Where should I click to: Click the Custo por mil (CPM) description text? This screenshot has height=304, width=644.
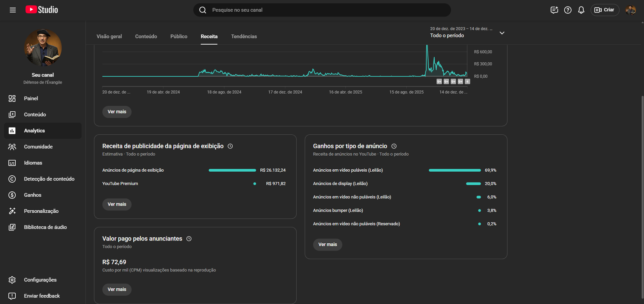(159, 270)
